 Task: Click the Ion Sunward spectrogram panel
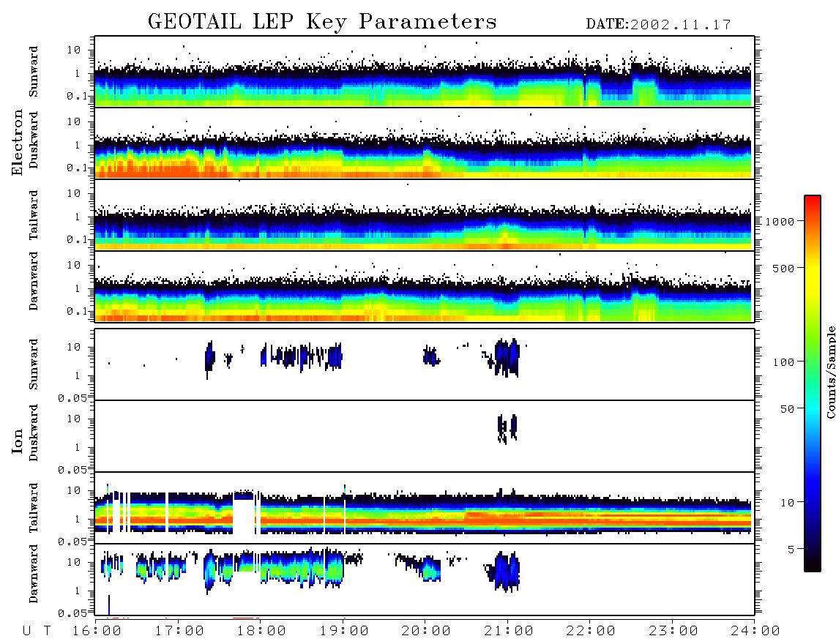(x=425, y=364)
